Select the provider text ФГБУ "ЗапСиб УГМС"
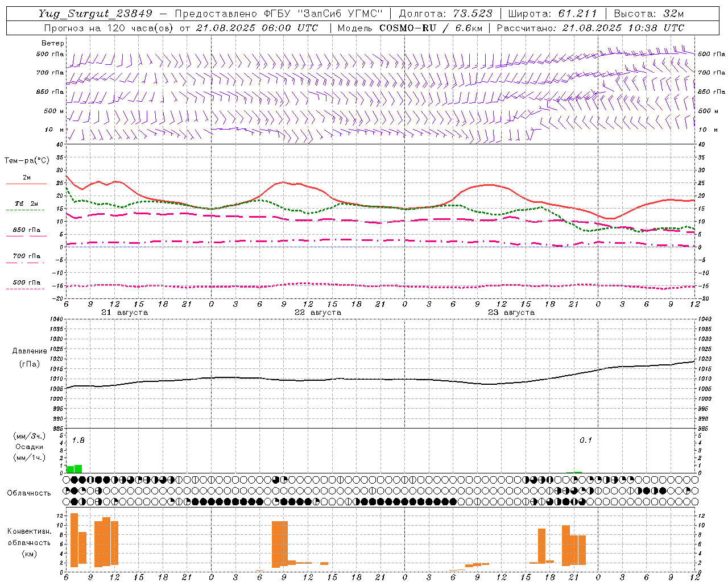 (x=324, y=14)
